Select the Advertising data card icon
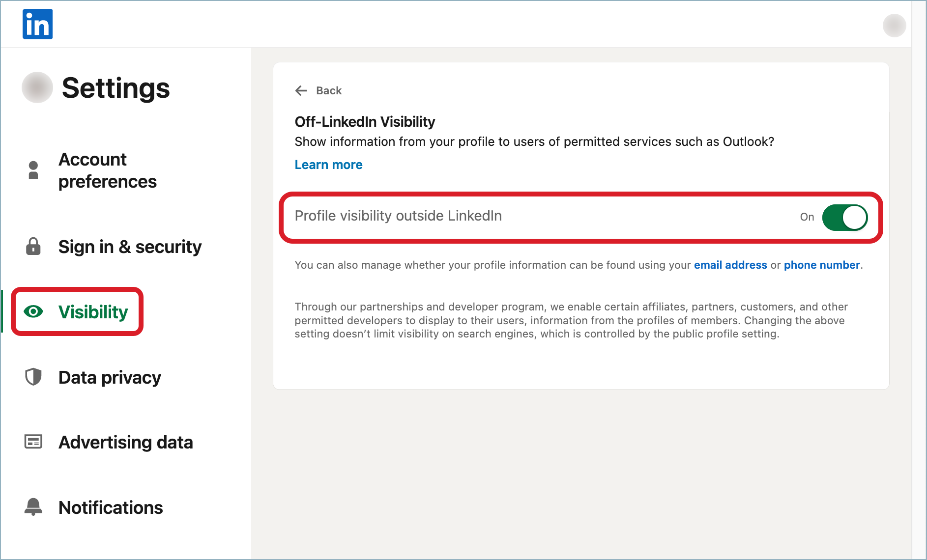The height and width of the screenshot is (560, 927). click(32, 442)
